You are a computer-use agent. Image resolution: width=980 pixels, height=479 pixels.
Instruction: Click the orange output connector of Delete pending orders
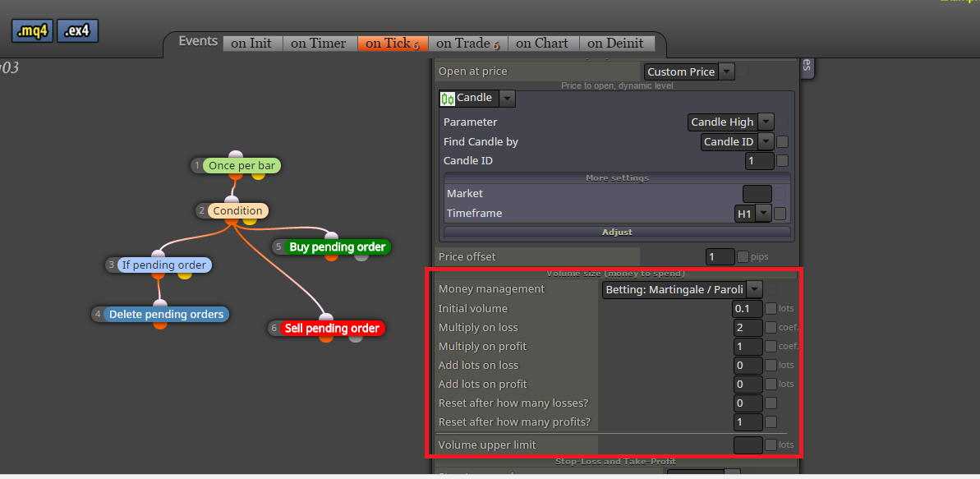(160, 325)
